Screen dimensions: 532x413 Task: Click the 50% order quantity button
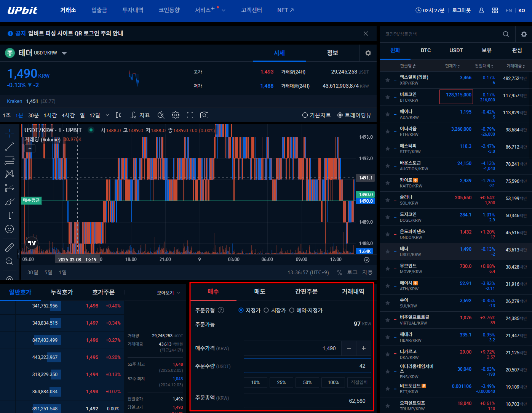point(307,382)
